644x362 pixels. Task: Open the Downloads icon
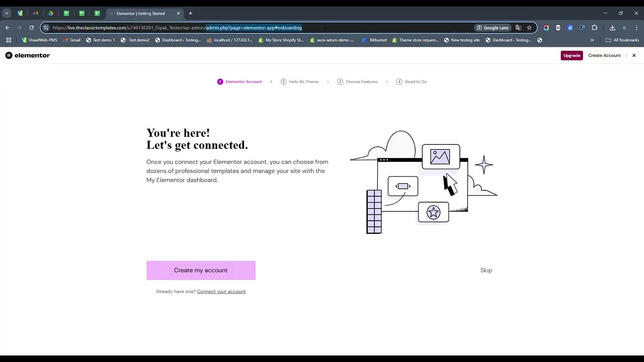point(612,28)
